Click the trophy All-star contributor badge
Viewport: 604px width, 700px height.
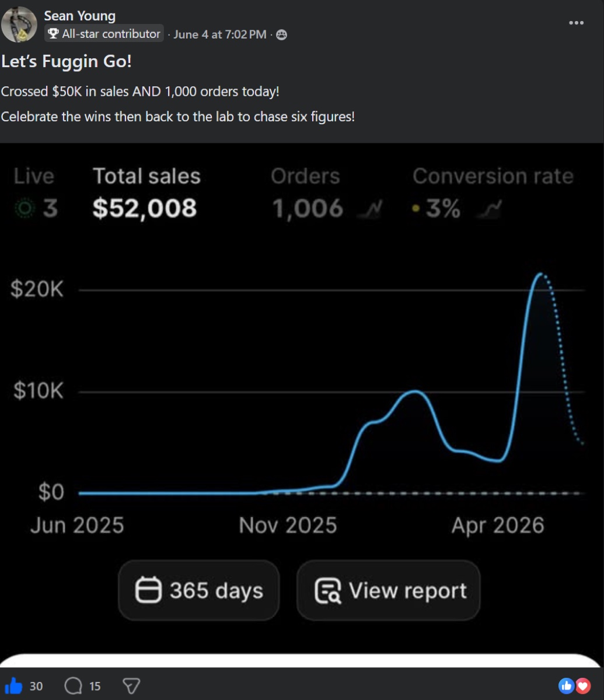point(104,34)
